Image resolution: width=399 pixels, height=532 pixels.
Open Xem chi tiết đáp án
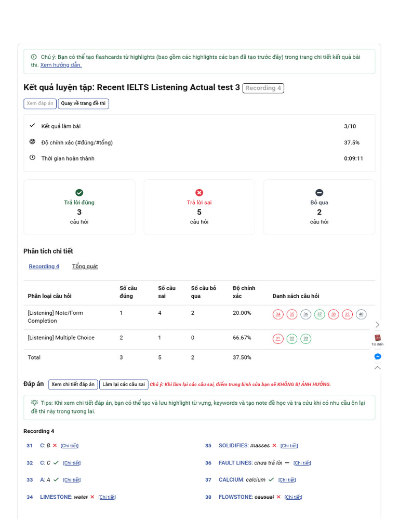coord(73,384)
